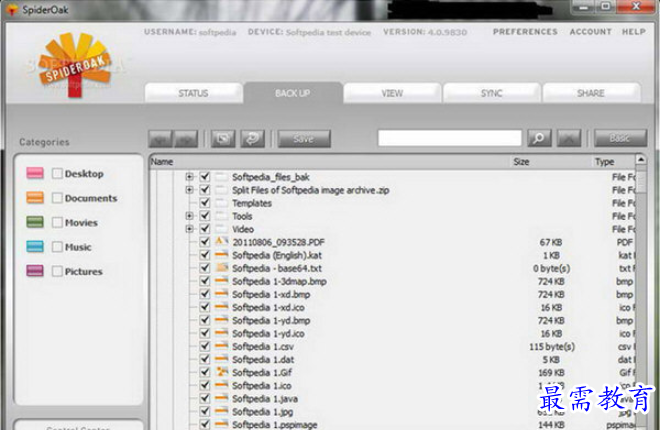Open the ACCOUNT link
The width and height of the screenshot is (661, 430).
pos(591,32)
